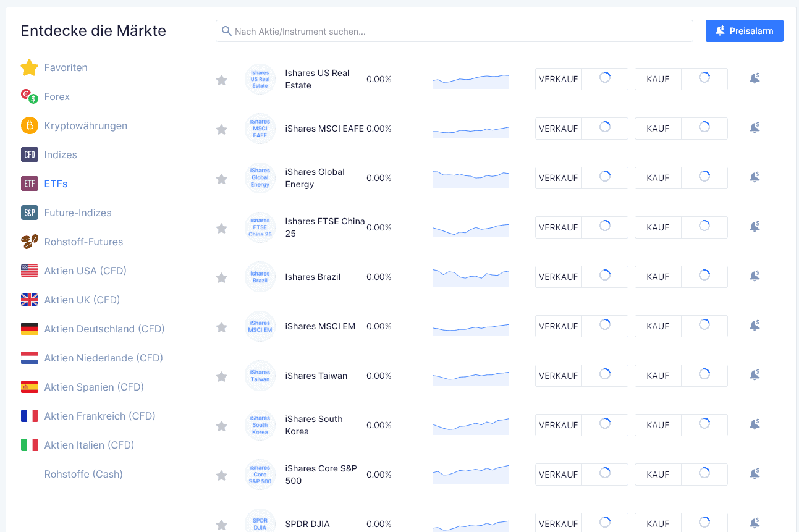Select the Rohstoffe (Cash) category
The image size is (799, 532).
(x=83, y=474)
